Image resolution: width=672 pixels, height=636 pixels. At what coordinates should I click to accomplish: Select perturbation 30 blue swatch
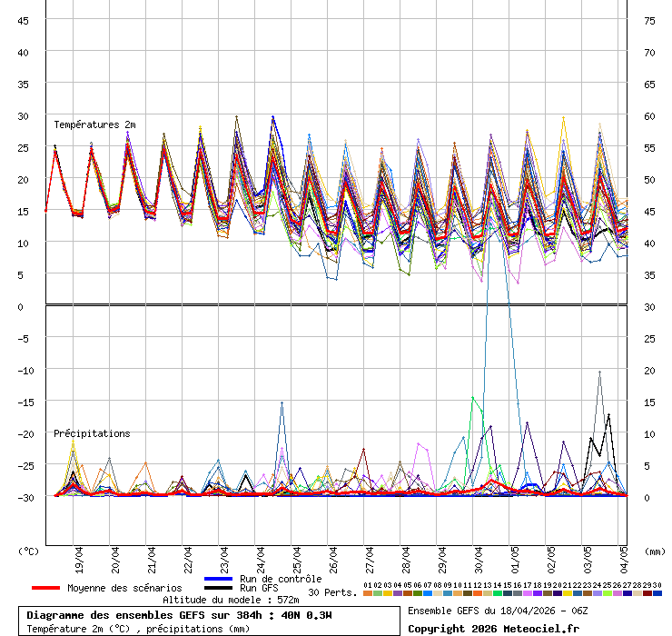pyautogui.click(x=657, y=593)
